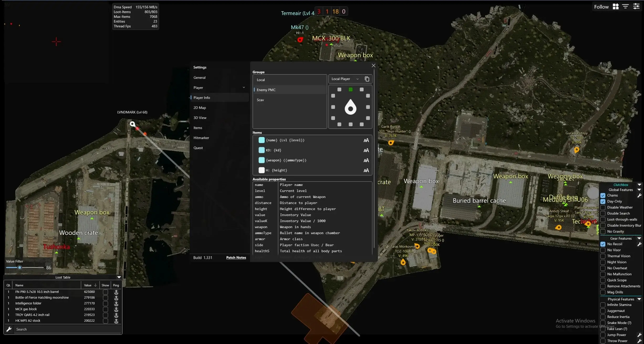
Task: Click the copy layout icon beside Local Player
Action: tap(367, 79)
